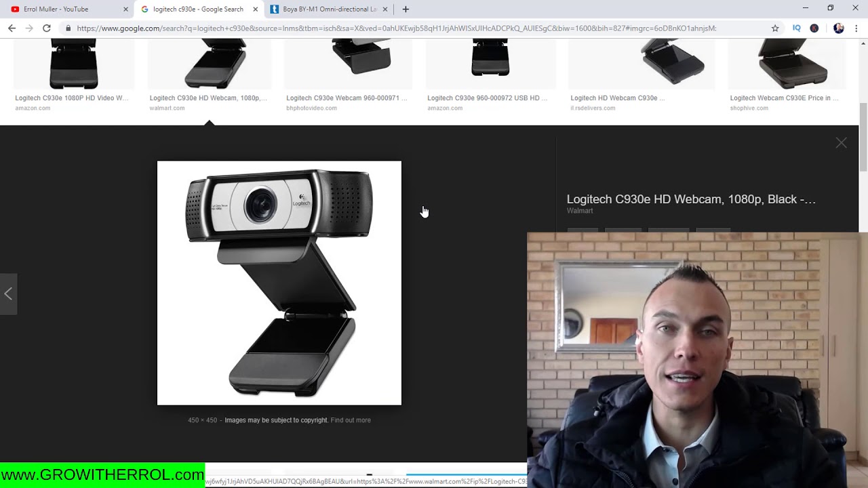868x488 pixels.
Task: Click Logitech C930e Webcam 960-000971 caption
Action: [x=347, y=98]
